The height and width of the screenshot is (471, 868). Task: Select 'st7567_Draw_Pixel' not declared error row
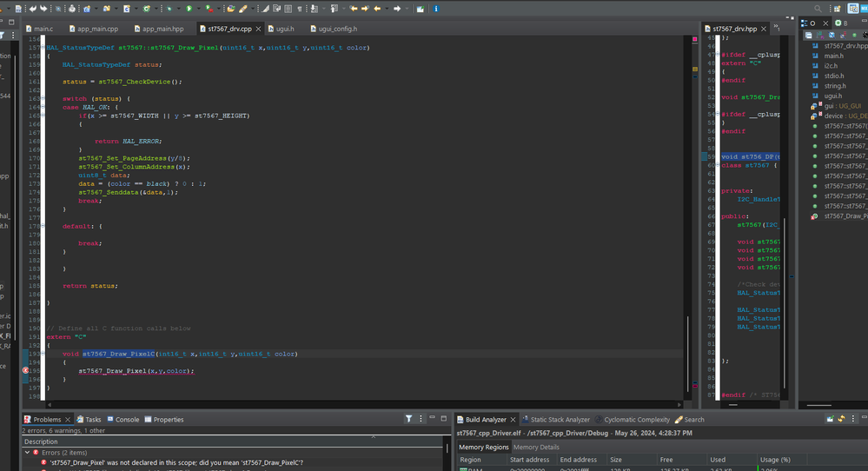coord(176,462)
